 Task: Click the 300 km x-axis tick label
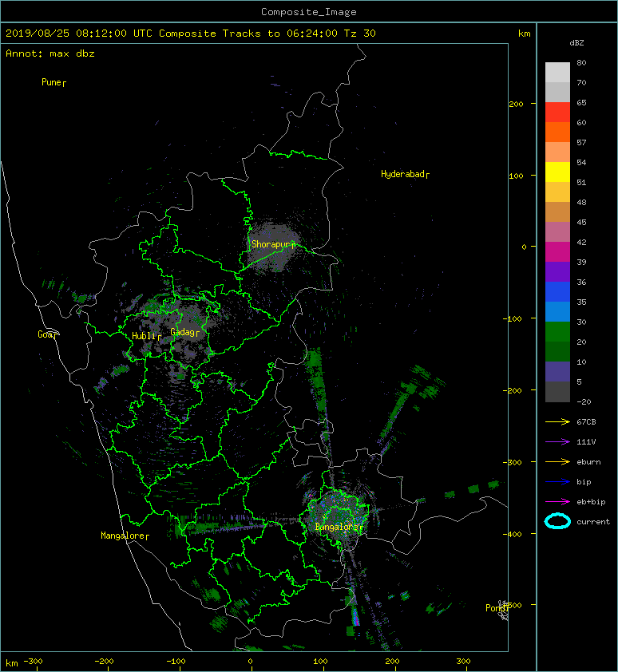click(x=464, y=662)
